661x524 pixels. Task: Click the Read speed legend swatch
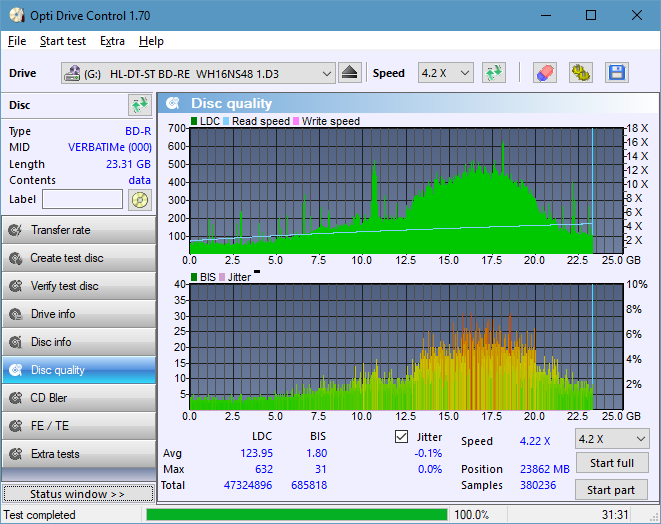226,121
